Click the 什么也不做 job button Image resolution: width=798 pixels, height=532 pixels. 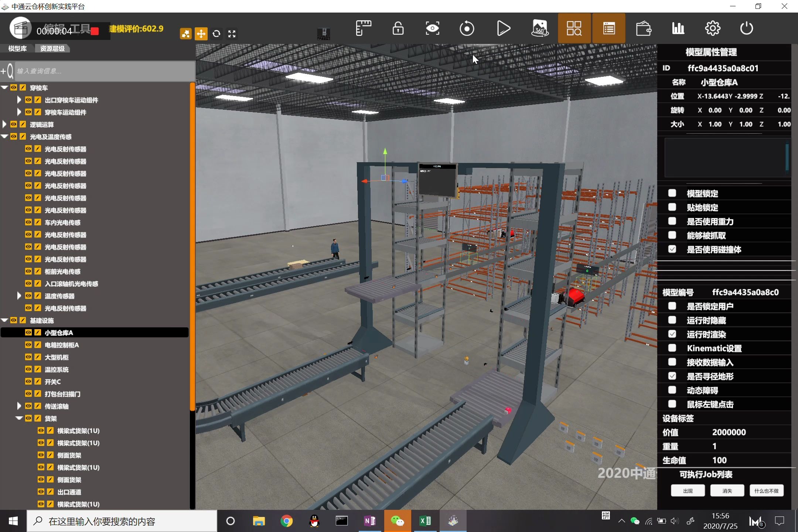tap(766, 491)
